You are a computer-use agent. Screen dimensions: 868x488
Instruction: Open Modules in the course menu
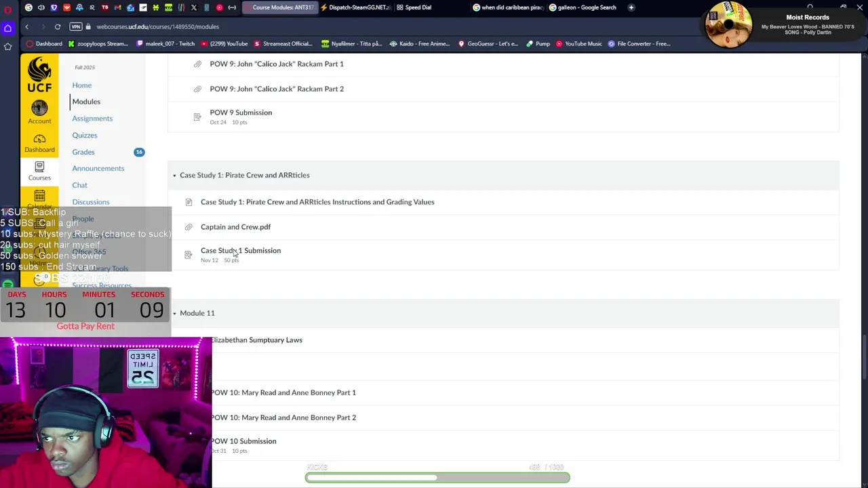click(x=86, y=102)
